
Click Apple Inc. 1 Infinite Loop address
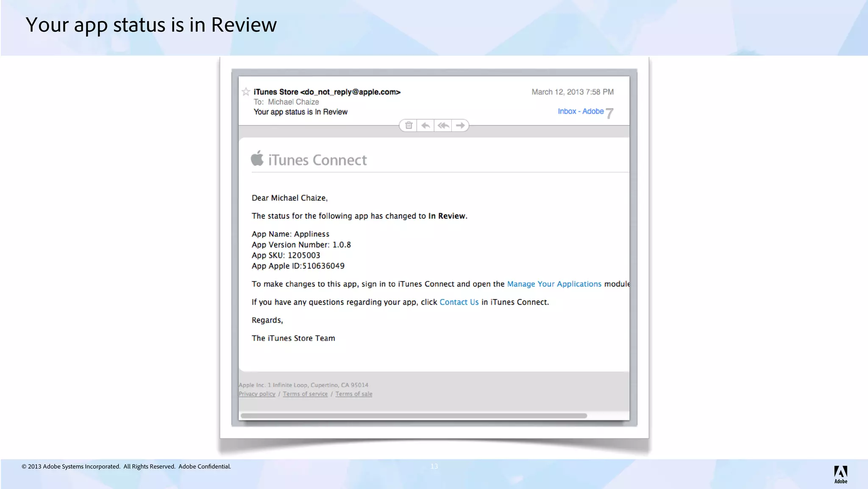tap(303, 385)
